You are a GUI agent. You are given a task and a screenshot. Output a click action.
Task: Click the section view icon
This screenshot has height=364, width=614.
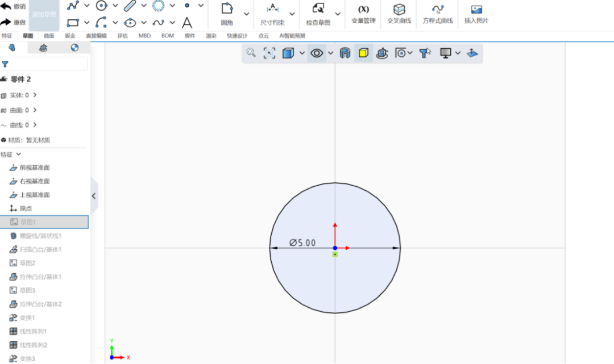tap(345, 53)
